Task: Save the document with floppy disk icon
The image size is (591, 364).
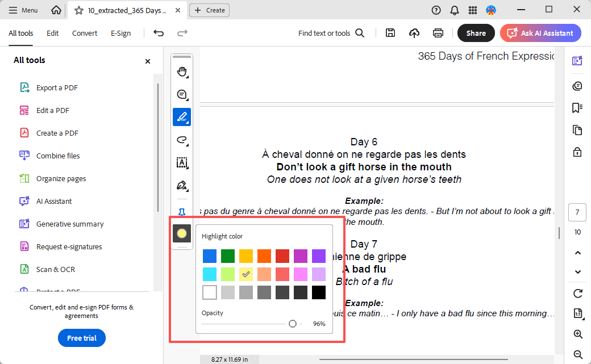Action: tap(390, 33)
